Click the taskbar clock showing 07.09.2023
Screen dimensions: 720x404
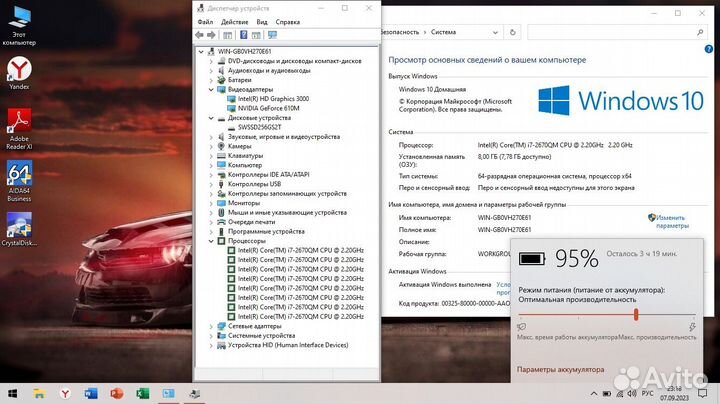[x=674, y=393]
